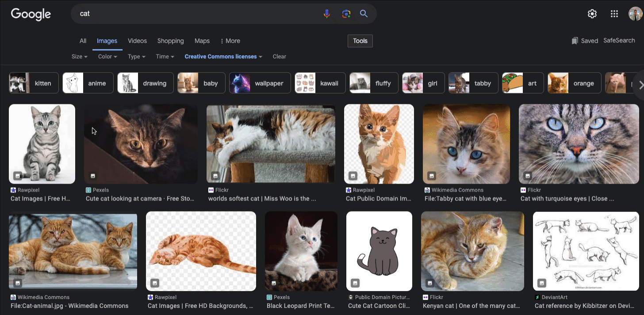644x315 pixels.
Task: Open 'Cute cat looking at camera' title
Action: point(140,199)
